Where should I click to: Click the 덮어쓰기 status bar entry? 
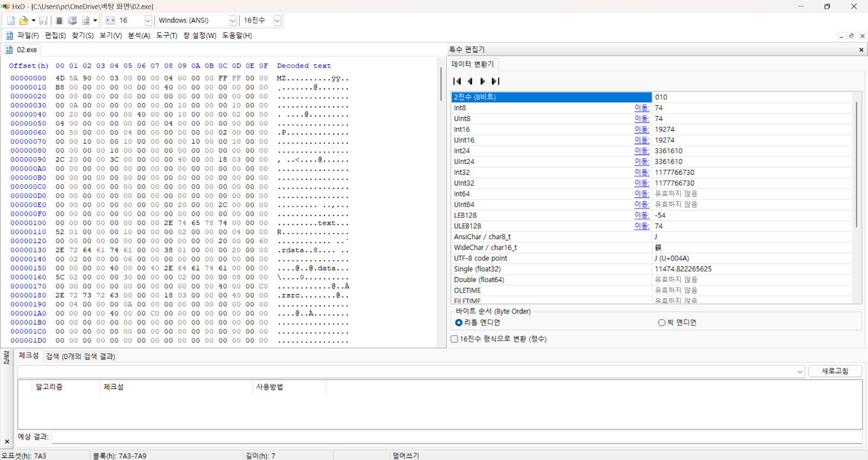point(406,456)
